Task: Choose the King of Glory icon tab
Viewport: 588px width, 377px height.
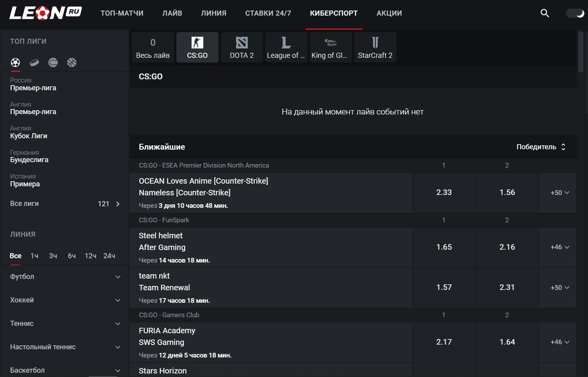Action: click(331, 47)
